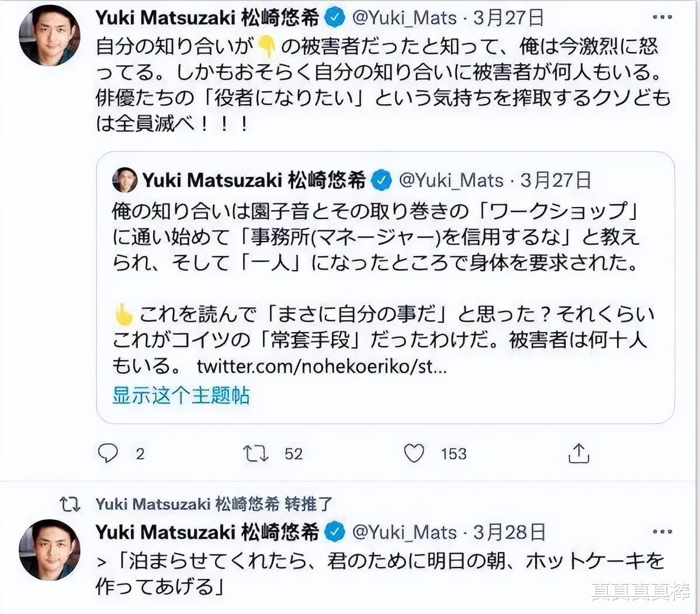Click the @Yuki_Mats handle in first tweet
The width and height of the screenshot is (700, 614).
point(404,18)
